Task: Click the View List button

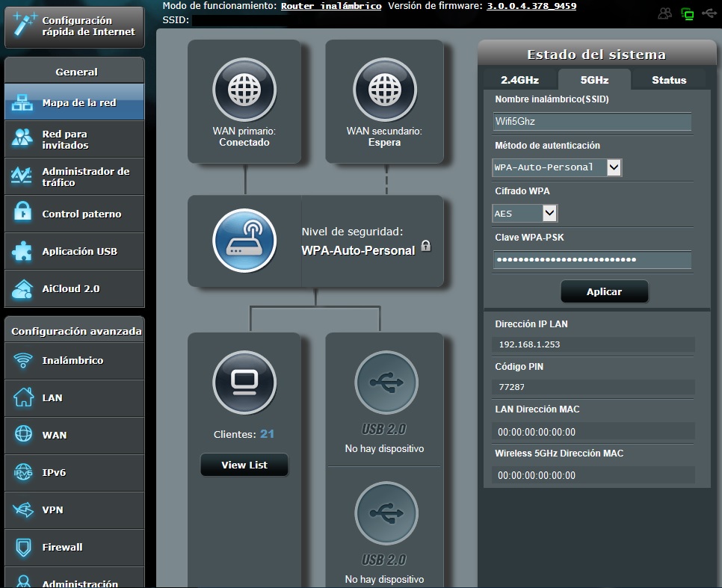Action: point(244,465)
